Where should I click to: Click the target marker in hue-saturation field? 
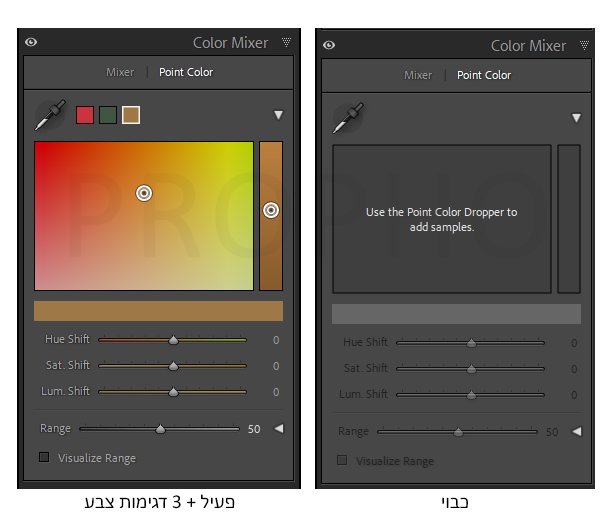144,193
